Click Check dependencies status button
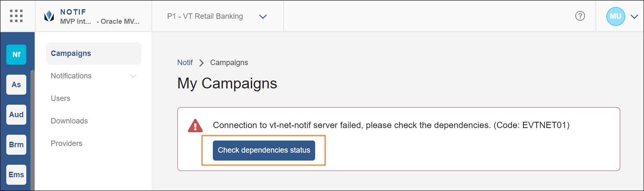 (264, 150)
